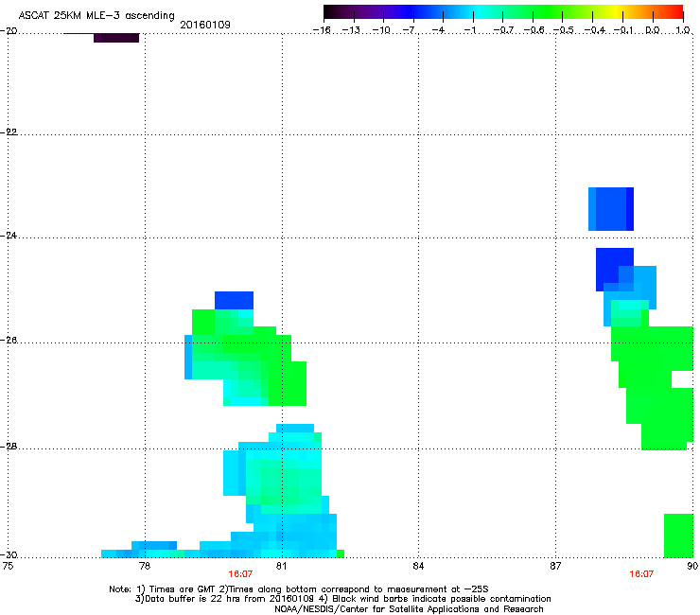Click the -20 latitude axis label
Viewport: 700px width, 615px height.
click(x=9, y=31)
